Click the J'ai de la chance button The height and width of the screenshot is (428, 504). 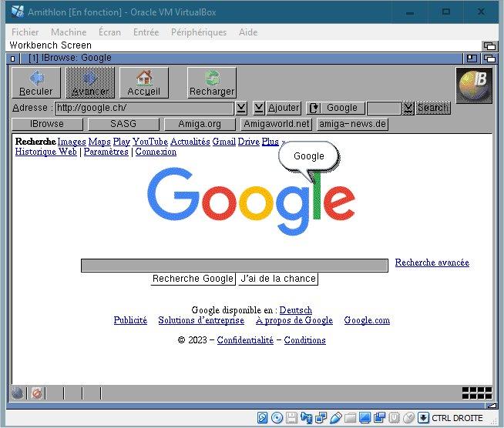pos(278,279)
